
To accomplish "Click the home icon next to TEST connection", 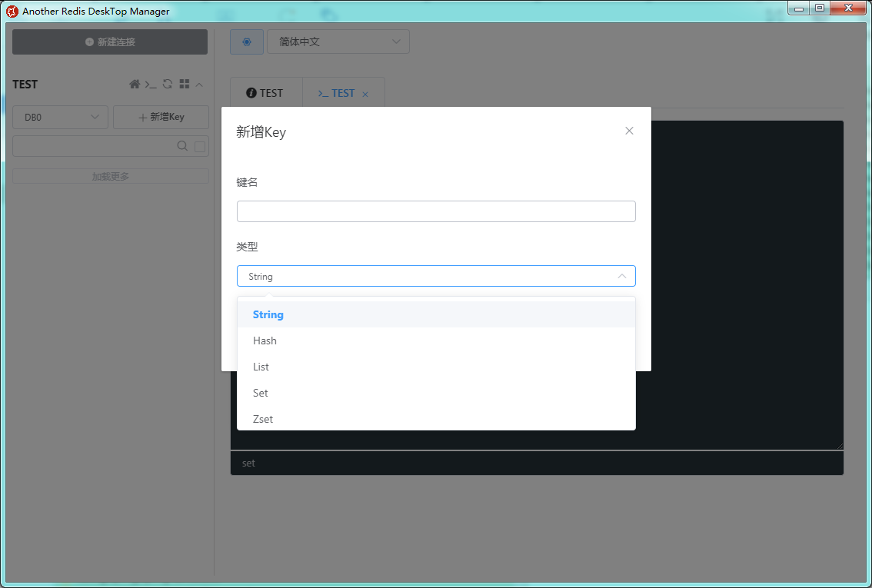I will pyautogui.click(x=135, y=84).
